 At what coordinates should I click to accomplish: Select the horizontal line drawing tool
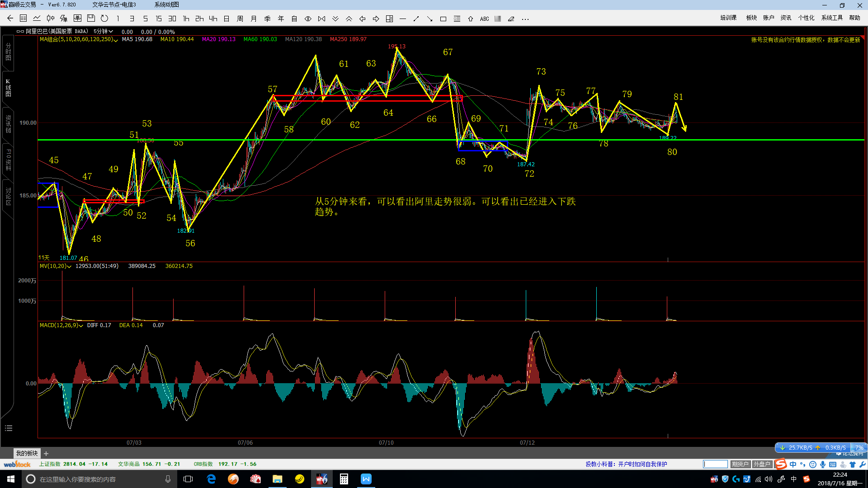pos(403,19)
